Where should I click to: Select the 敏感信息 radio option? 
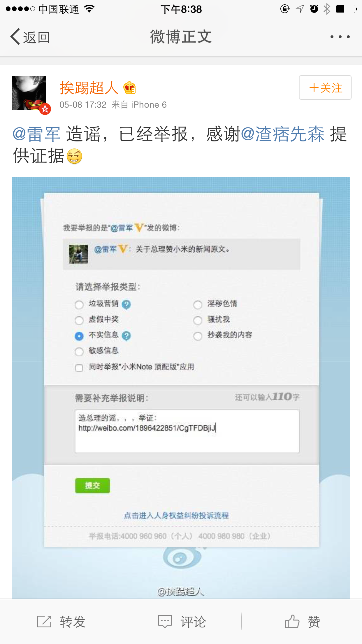pos(79,352)
